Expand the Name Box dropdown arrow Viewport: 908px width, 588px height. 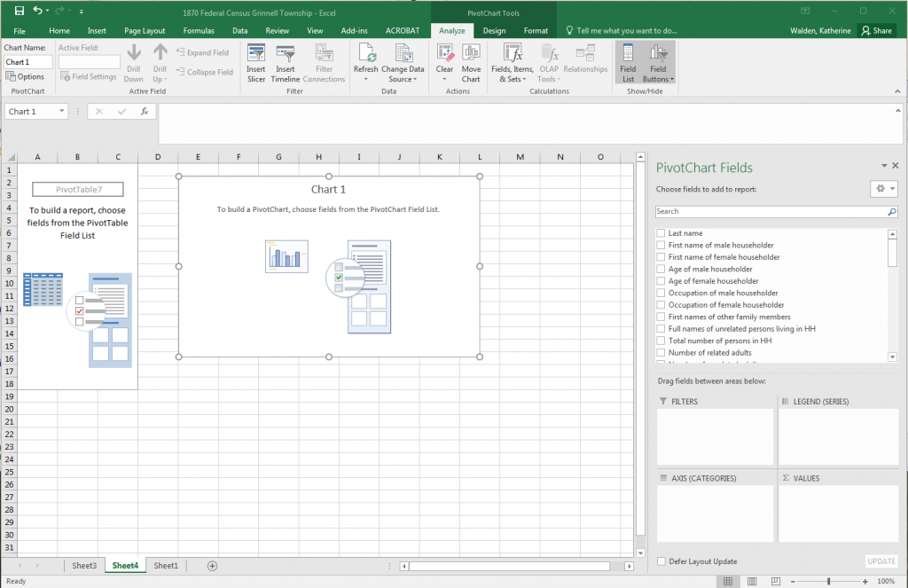coord(61,112)
